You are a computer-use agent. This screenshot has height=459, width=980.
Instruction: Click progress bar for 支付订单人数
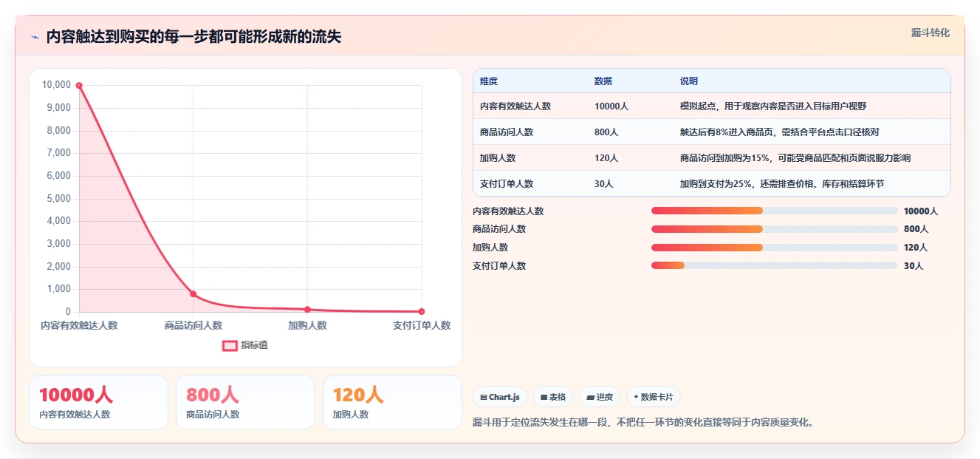pos(775,265)
